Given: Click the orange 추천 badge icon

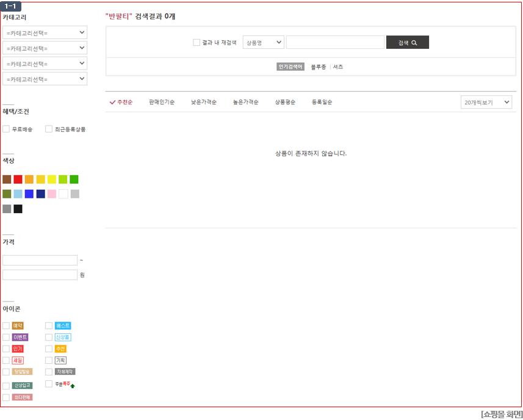Looking at the screenshot, I should [60, 349].
